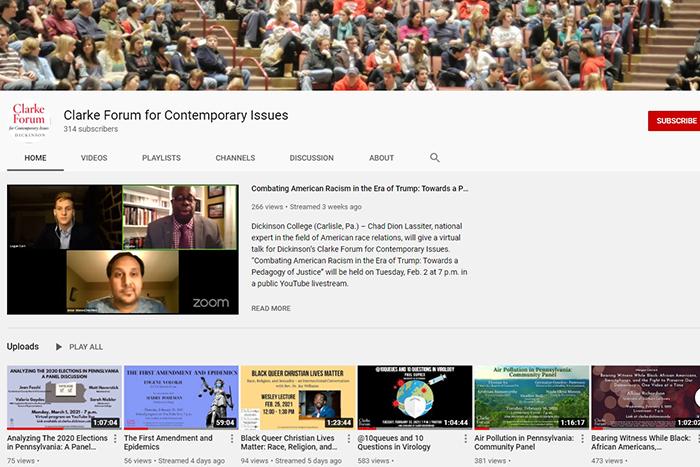Screen dimensions: 700x467
Task: Click '583 views' under Virology video
Action: (373, 461)
